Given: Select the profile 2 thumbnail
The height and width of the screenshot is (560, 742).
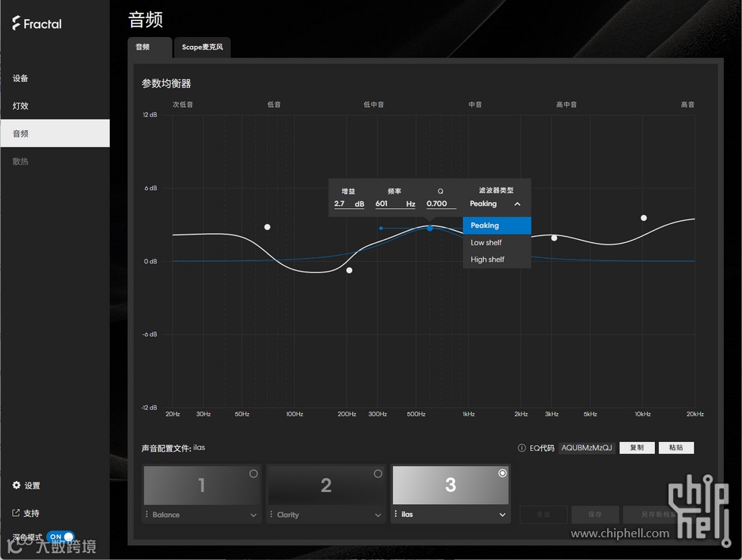Looking at the screenshot, I should [326, 485].
